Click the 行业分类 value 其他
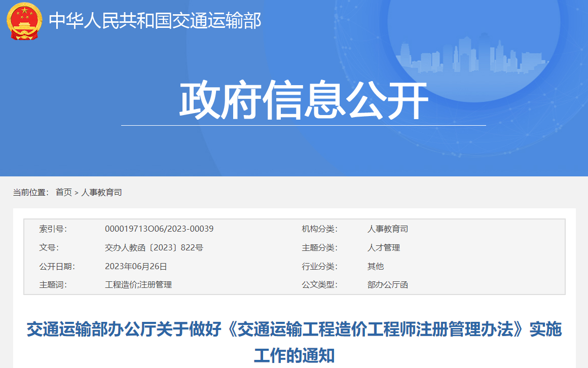 (375, 266)
